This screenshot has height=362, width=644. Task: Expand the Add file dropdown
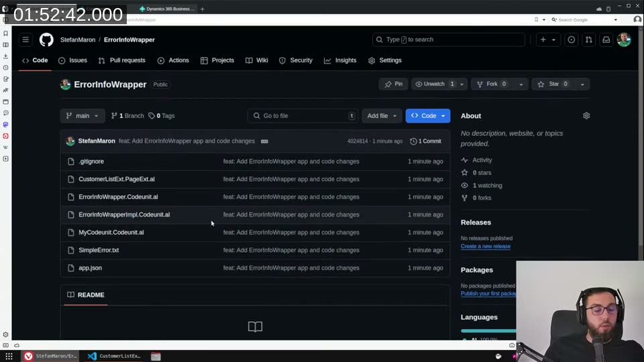tap(382, 116)
